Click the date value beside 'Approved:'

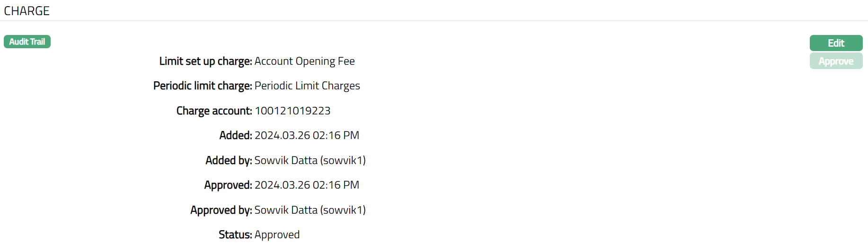307,185
